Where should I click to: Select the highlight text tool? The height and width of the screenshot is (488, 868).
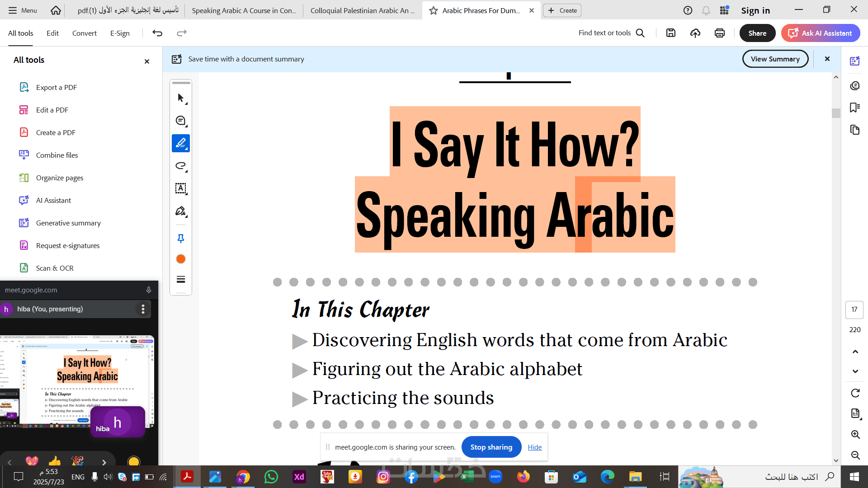181,143
